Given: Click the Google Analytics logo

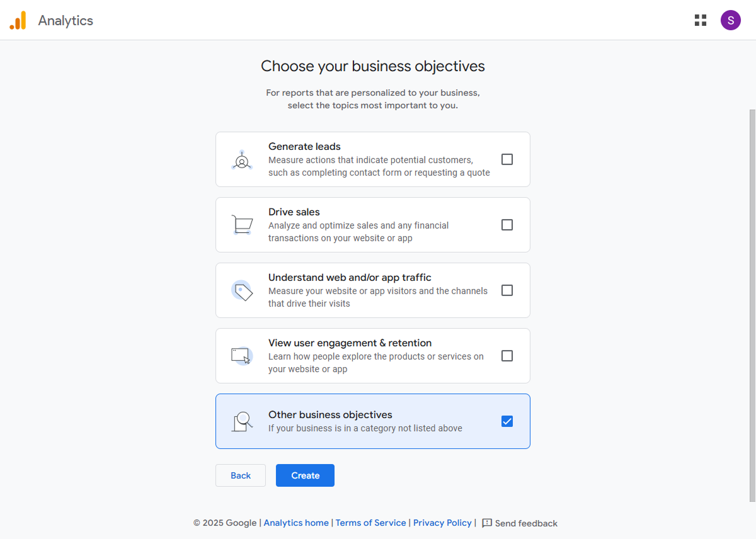Looking at the screenshot, I should pos(18,20).
